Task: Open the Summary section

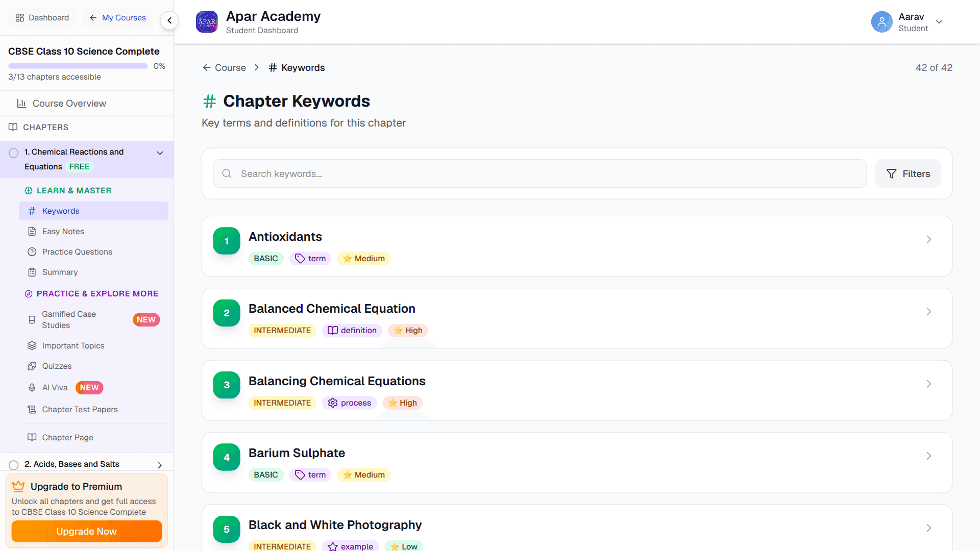Action: tap(93, 272)
